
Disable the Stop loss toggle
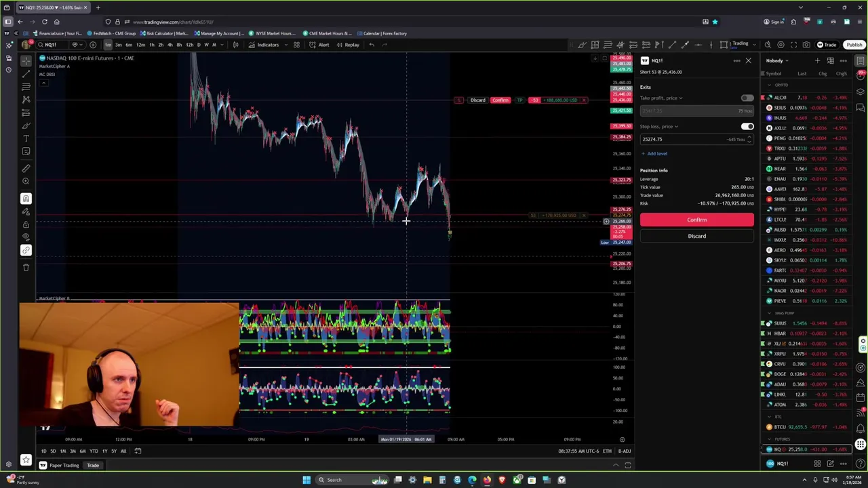pyautogui.click(x=747, y=126)
